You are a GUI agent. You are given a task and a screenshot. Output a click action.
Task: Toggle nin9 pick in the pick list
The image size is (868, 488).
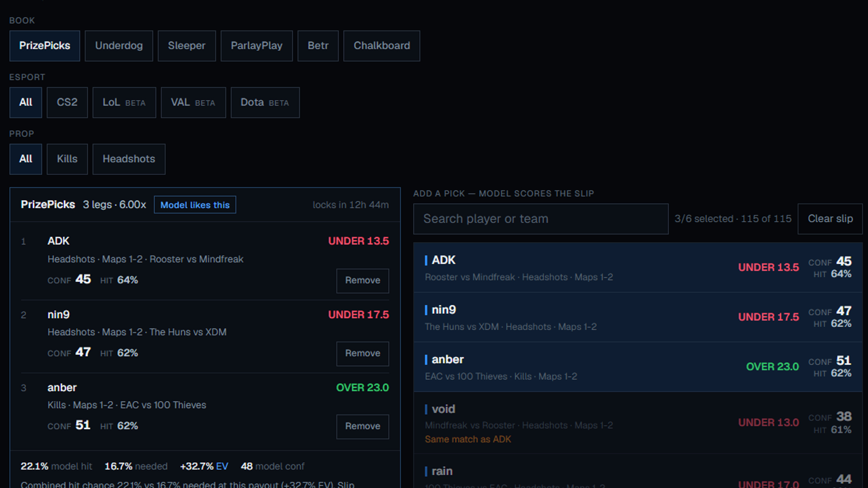tap(638, 317)
